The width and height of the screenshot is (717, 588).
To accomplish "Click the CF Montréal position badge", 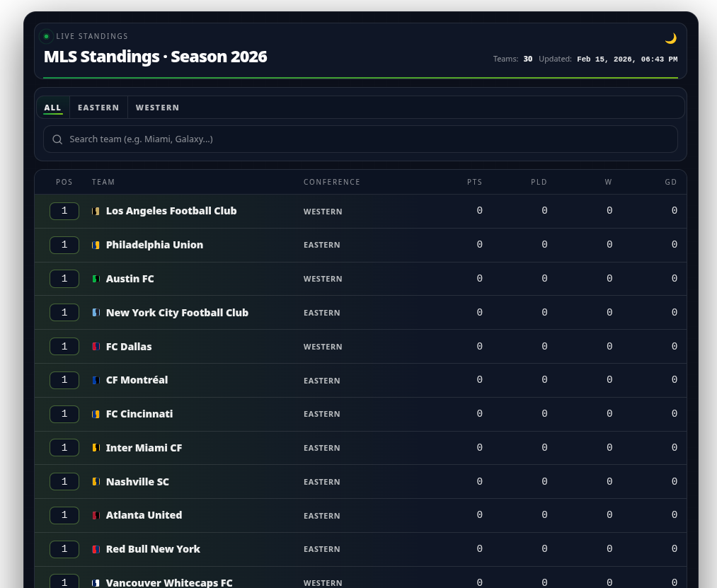I will tap(64, 380).
